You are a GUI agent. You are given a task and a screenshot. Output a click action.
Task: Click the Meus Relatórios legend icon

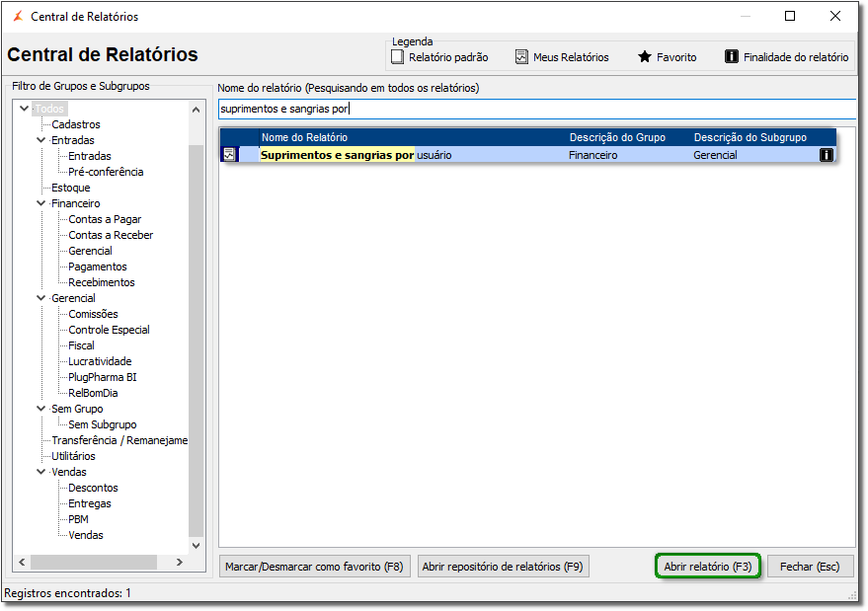pyautogui.click(x=521, y=57)
